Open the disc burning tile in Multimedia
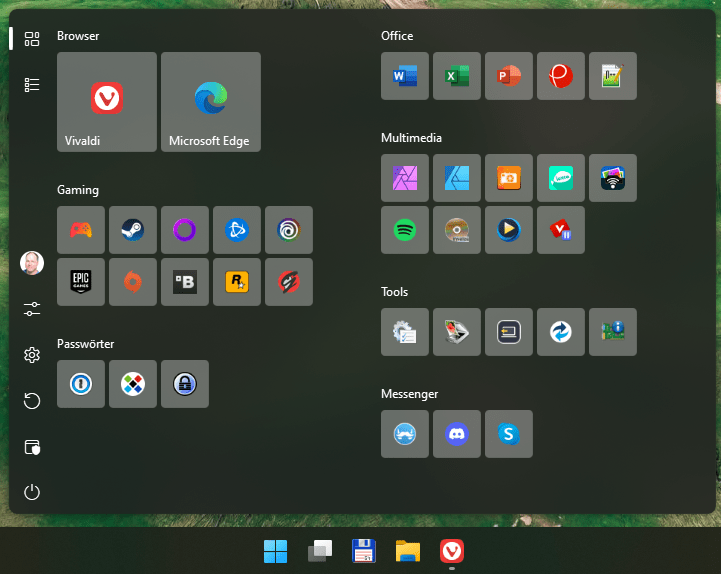Screen dimensions: 721x574 coord(457,230)
